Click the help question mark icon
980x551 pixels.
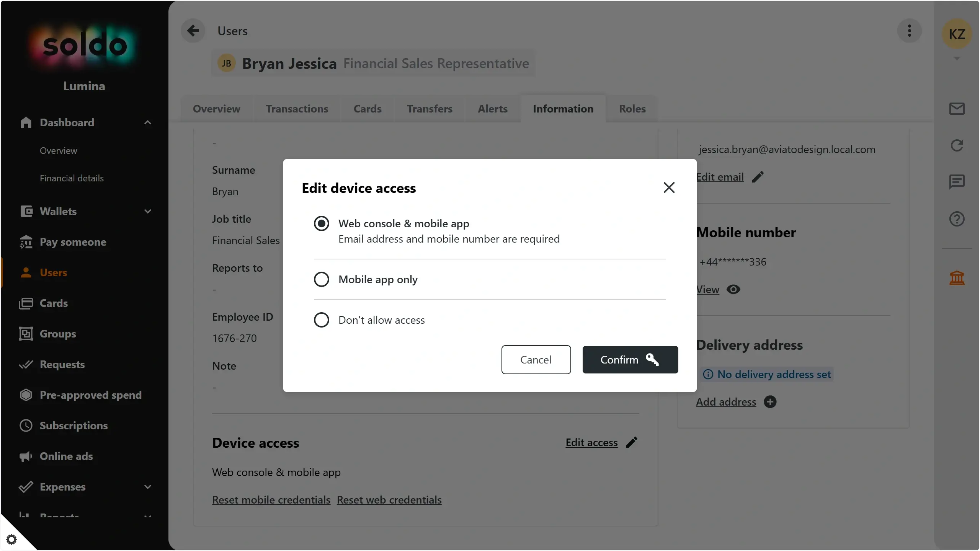click(x=957, y=219)
